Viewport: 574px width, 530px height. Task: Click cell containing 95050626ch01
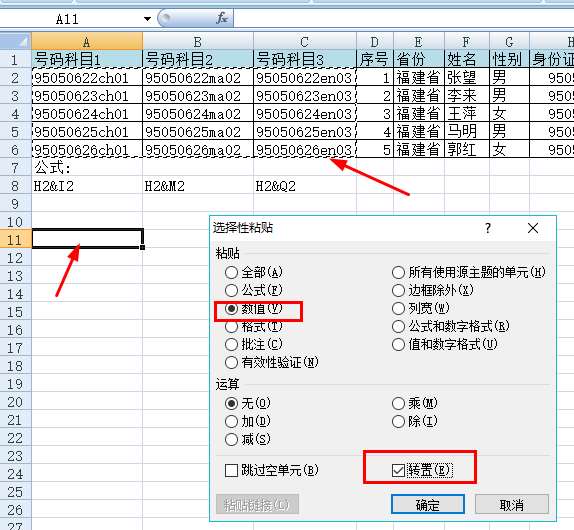(87, 149)
